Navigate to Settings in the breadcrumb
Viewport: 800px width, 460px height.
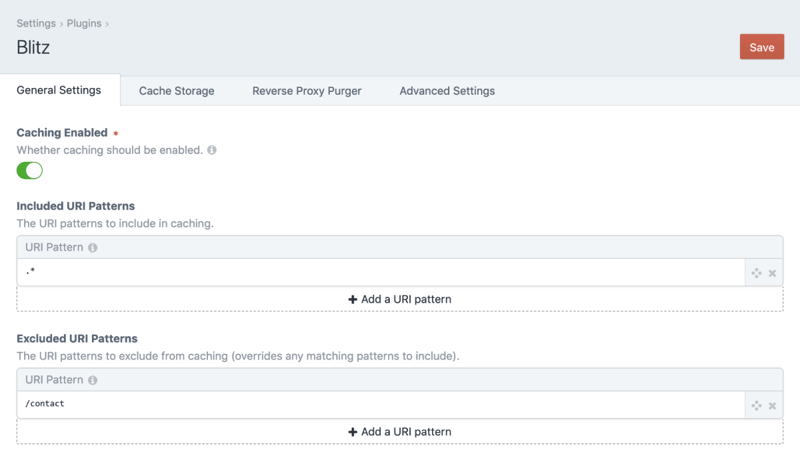(36, 23)
